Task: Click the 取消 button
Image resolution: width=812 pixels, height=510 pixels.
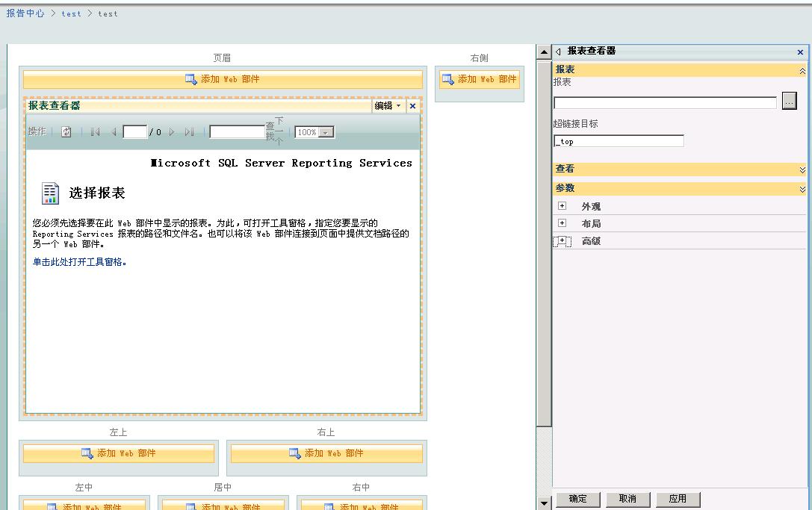Action: coord(627,499)
